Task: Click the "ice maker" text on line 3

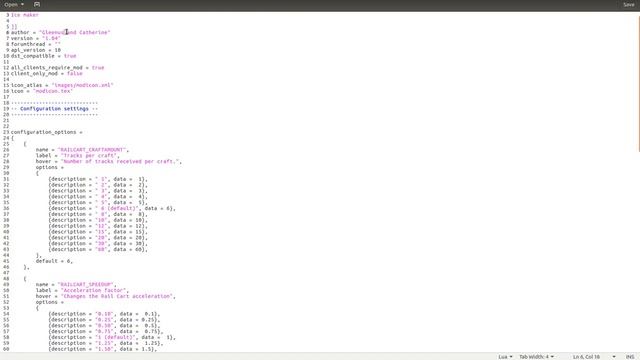Action: [25, 15]
